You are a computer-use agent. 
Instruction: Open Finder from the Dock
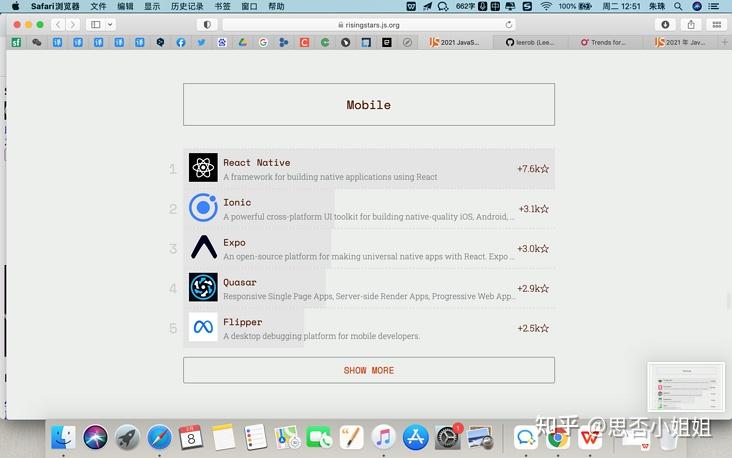(63, 437)
